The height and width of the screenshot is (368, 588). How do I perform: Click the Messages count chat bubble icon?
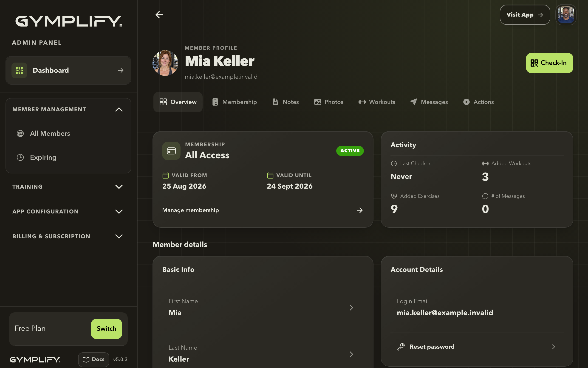click(x=485, y=196)
